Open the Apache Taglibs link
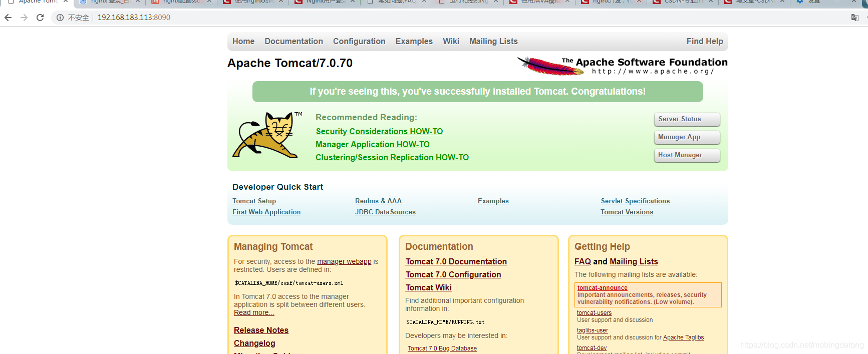The width and height of the screenshot is (868, 354). tap(683, 337)
